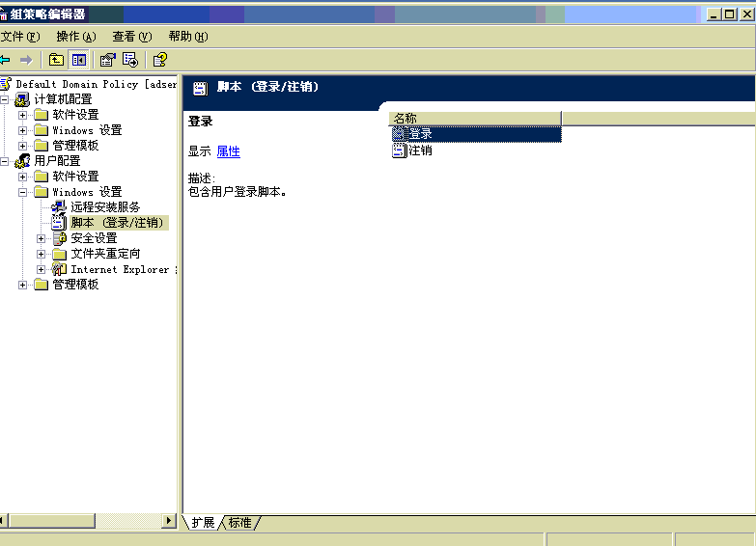Viewport: 756px width, 546px height.
Task: Open the Properties toolbar icon
Action: click(107, 60)
